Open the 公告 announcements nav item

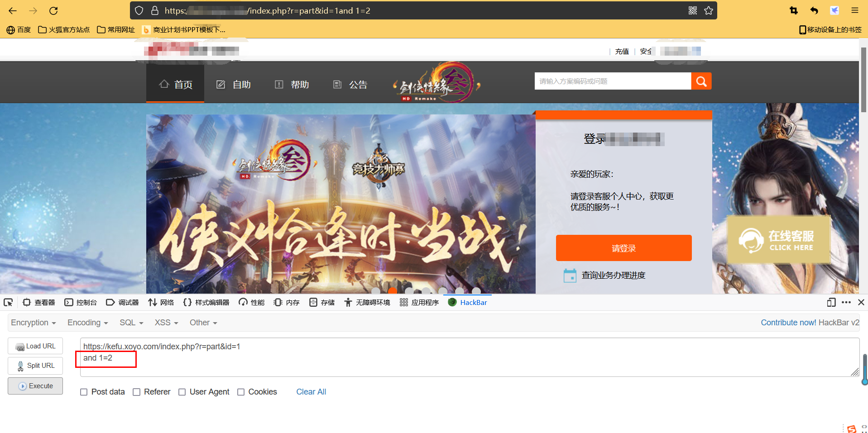coord(350,84)
